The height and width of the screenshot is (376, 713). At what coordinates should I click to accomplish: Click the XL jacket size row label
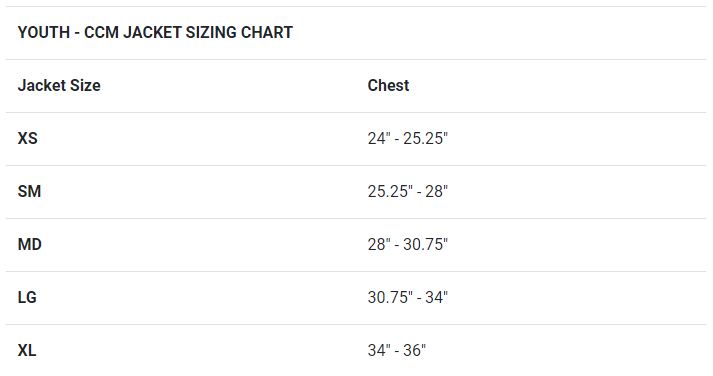27,351
